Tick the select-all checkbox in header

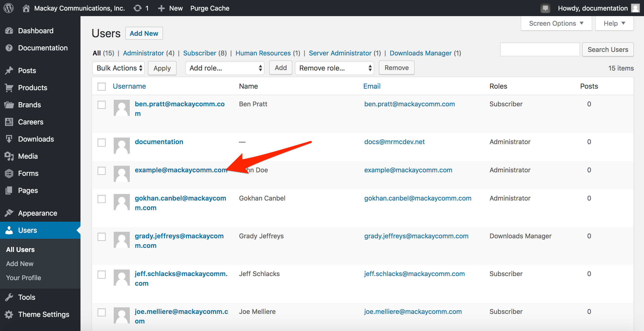(x=102, y=86)
